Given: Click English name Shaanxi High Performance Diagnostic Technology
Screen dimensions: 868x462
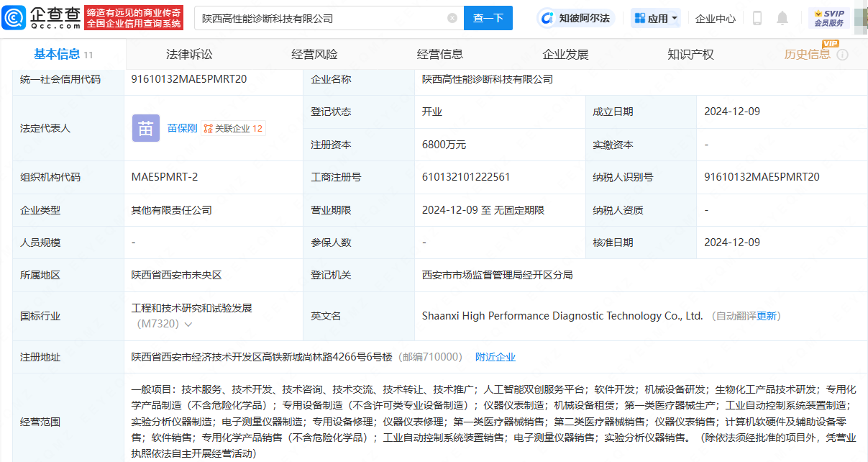Looking at the screenshot, I should pos(562,316).
